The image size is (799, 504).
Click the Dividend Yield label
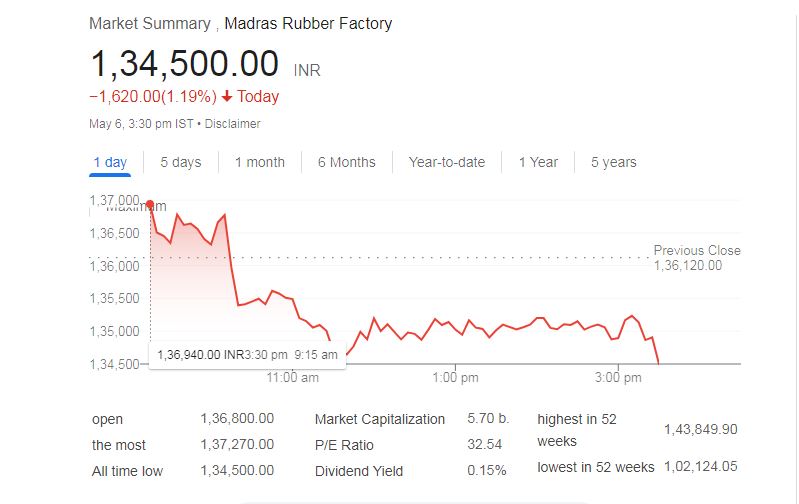pos(360,471)
